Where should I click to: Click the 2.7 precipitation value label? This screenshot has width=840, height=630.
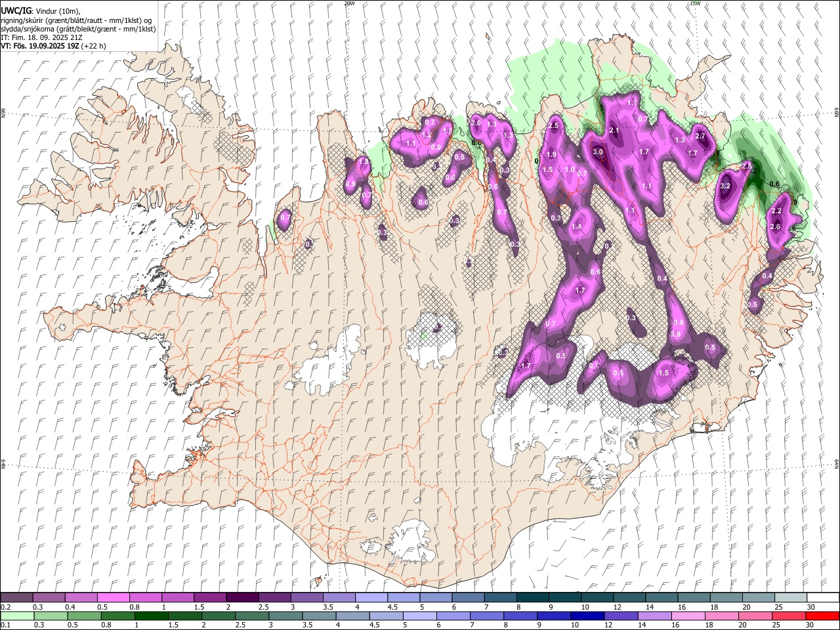coord(700,136)
